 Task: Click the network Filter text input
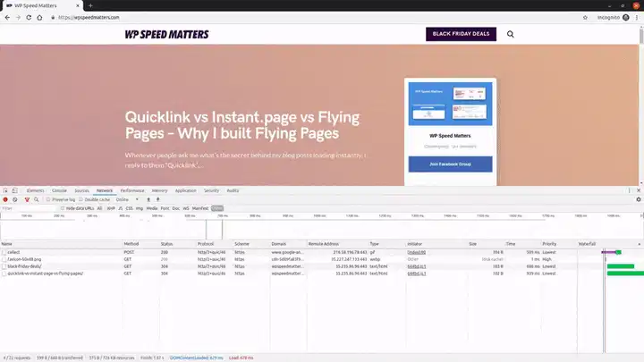pyautogui.click(x=28, y=208)
